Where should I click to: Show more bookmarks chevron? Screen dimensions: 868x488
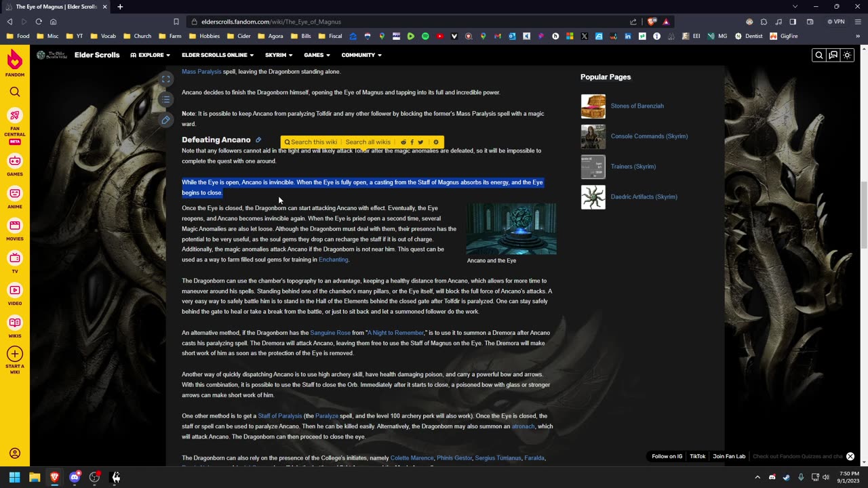pos(859,36)
